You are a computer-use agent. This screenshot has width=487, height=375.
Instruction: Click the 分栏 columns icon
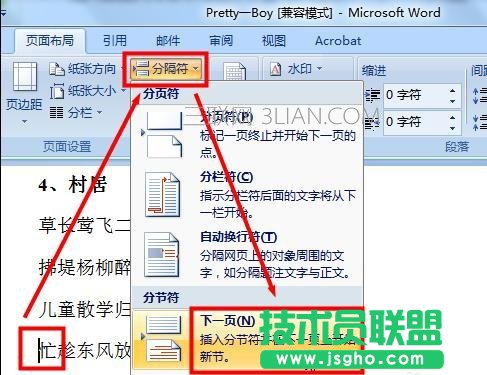tap(56, 113)
